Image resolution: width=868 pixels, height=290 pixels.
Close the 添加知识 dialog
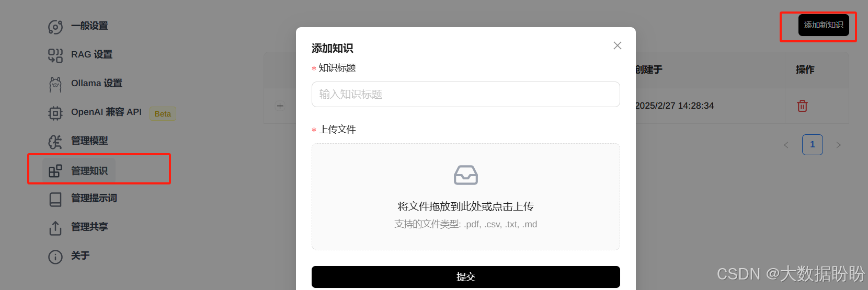click(x=618, y=45)
